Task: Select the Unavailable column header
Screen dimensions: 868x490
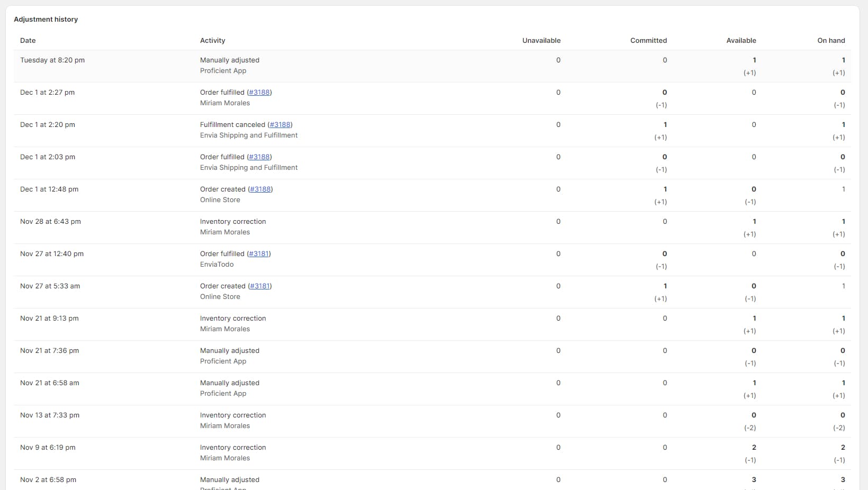Action: tap(541, 41)
